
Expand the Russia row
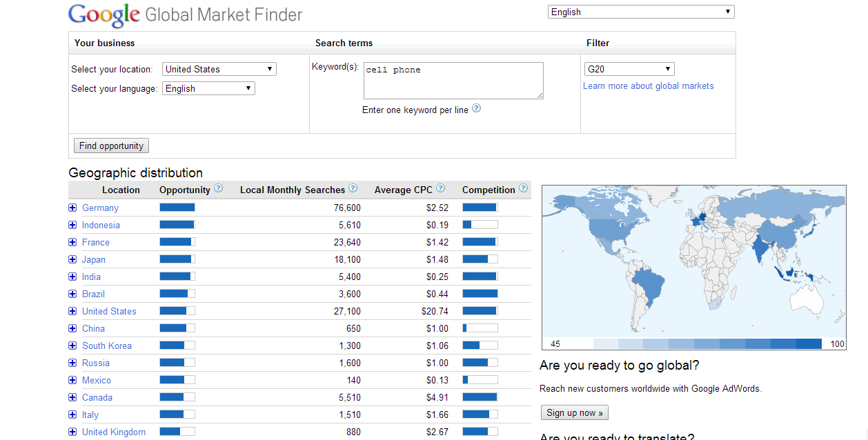click(72, 363)
